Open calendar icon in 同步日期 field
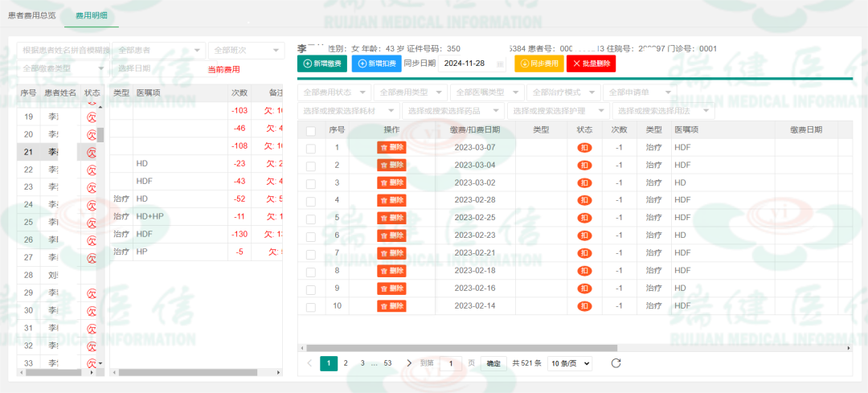The height and width of the screenshot is (393, 868). (501, 64)
